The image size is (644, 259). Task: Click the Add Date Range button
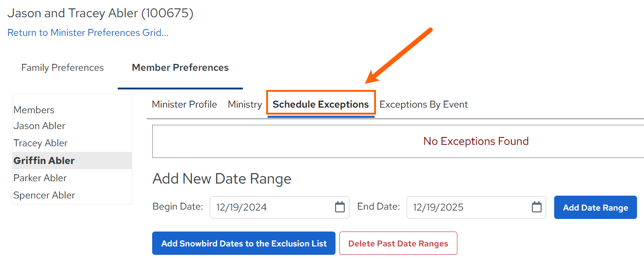pyautogui.click(x=595, y=207)
